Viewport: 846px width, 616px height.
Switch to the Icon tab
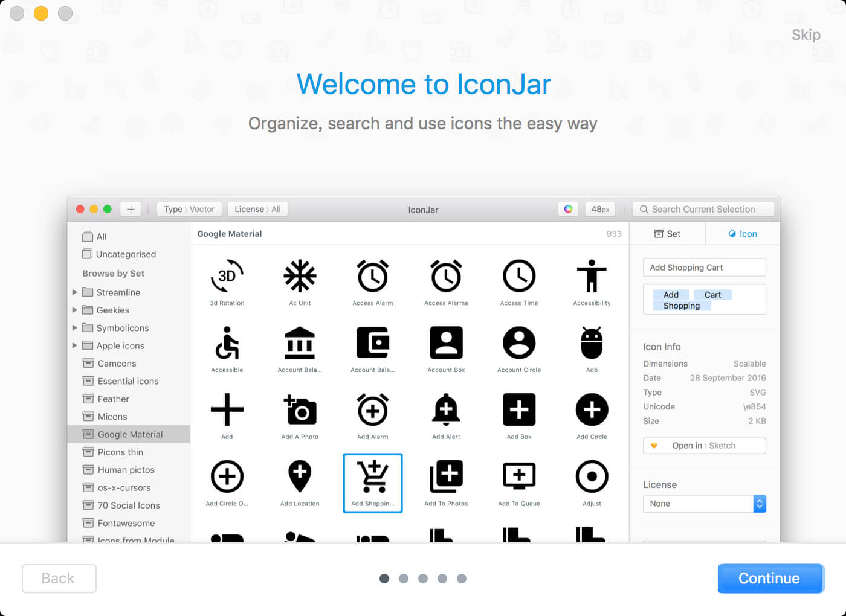pyautogui.click(x=743, y=234)
